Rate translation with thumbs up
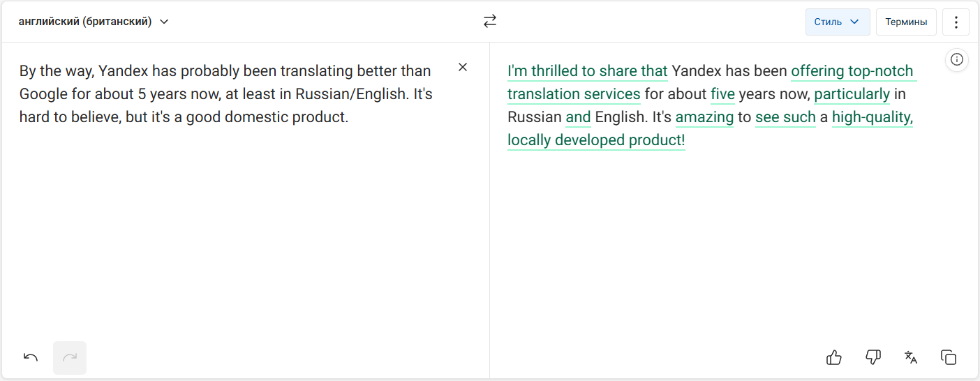Screen dimensions: 980x381 pyautogui.click(x=834, y=358)
